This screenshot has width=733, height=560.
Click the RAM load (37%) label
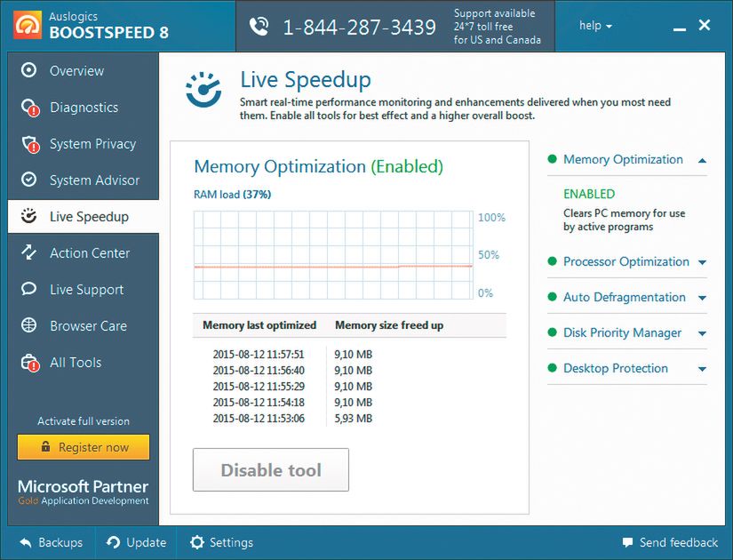232,194
